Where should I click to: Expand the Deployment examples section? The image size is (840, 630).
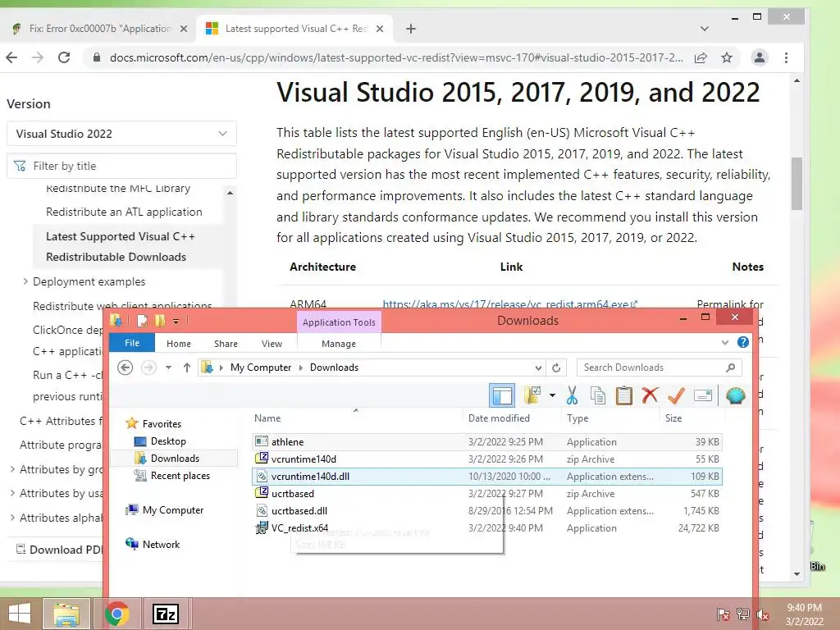25,281
